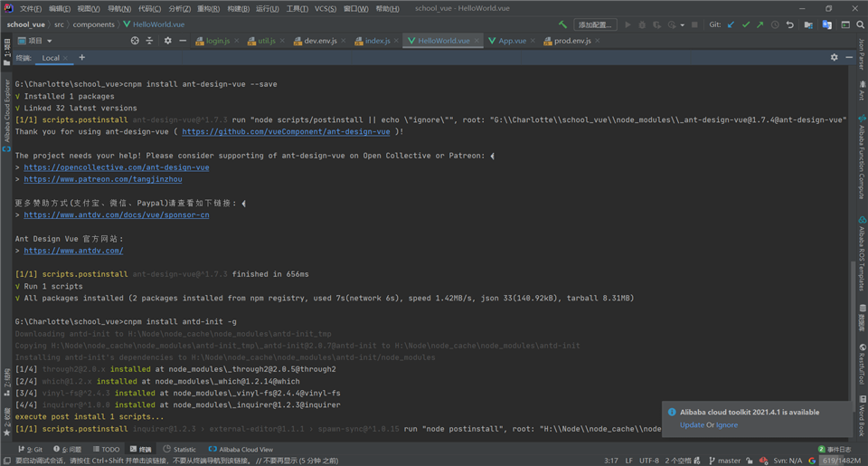Open the LF line separator selector
The width and height of the screenshot is (868, 466).
pos(629,461)
